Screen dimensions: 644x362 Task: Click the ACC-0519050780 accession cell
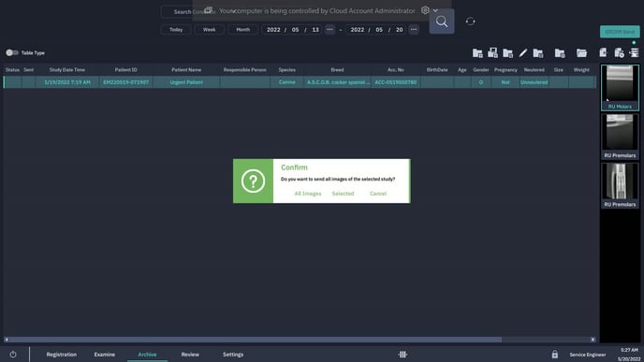tap(396, 82)
